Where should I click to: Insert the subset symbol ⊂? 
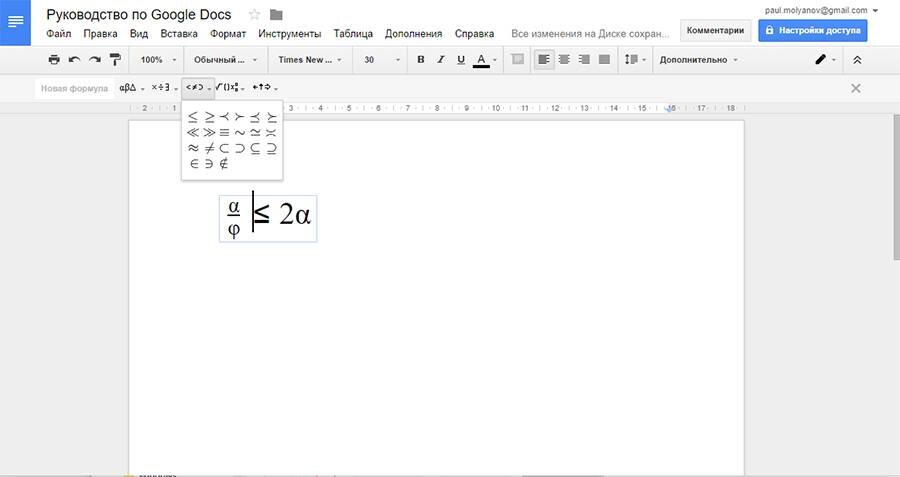(224, 148)
